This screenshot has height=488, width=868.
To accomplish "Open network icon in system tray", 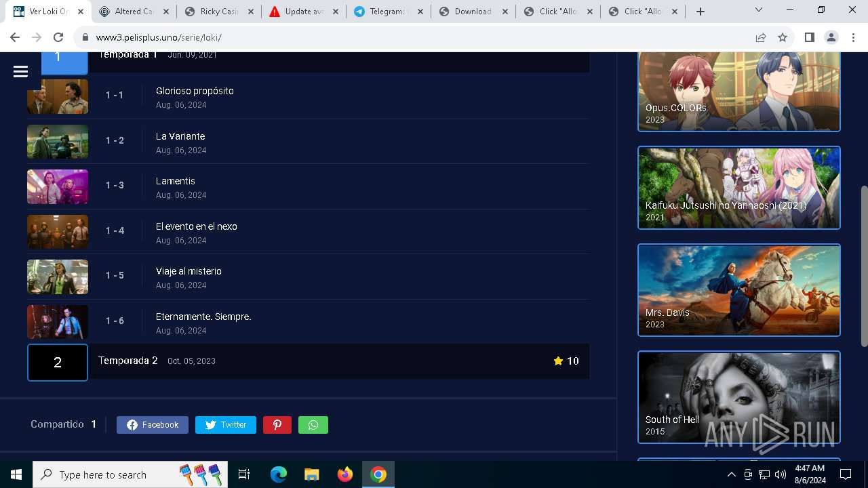I will [764, 474].
